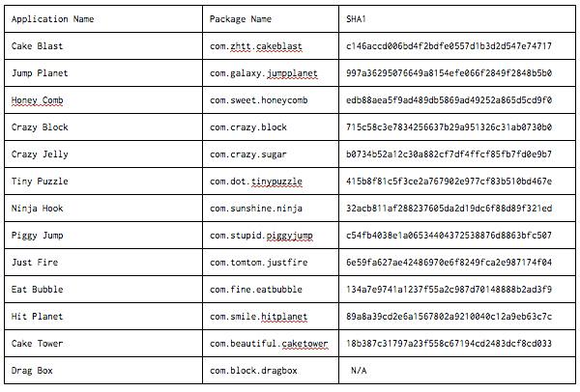Select the com.sweet.honeycomb package cell

(258, 99)
